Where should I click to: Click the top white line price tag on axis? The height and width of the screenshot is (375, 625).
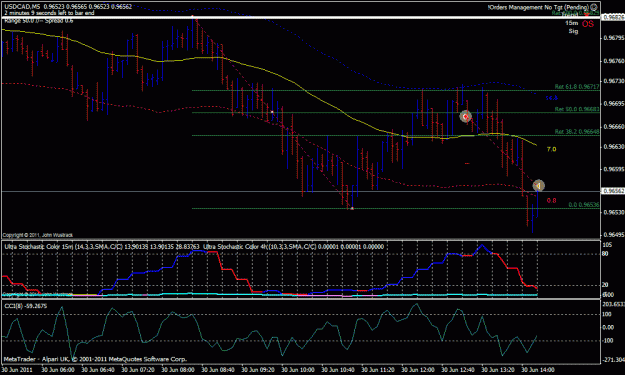(613, 18)
